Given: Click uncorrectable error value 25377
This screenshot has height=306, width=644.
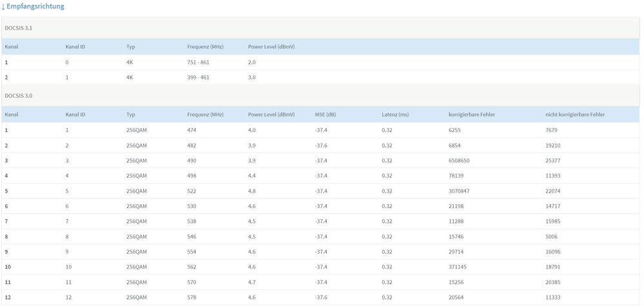Looking at the screenshot, I should pyautogui.click(x=554, y=160).
